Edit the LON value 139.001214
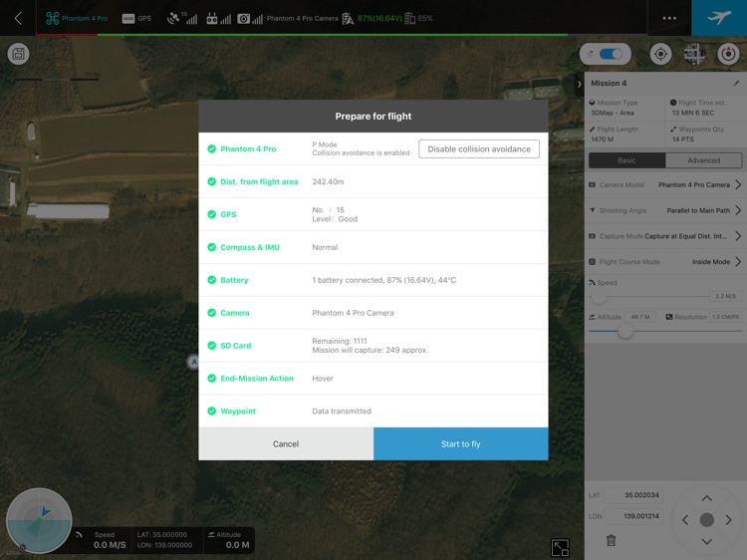Viewport: 747px width, 560px height. pos(633,516)
